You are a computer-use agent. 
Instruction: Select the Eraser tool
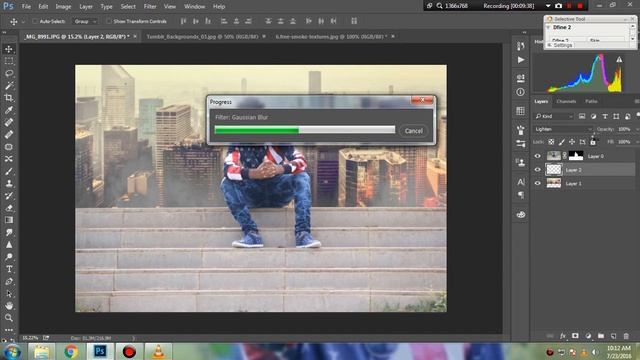click(9, 208)
